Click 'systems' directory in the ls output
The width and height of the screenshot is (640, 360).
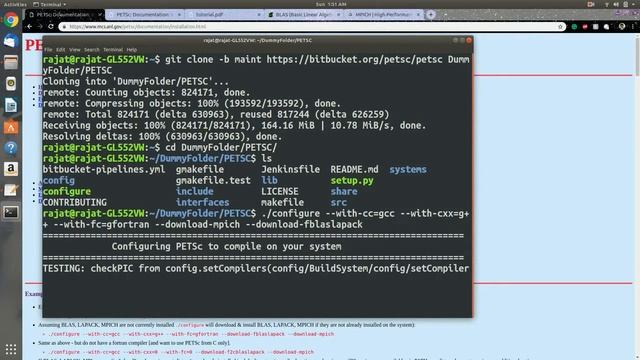coord(408,169)
